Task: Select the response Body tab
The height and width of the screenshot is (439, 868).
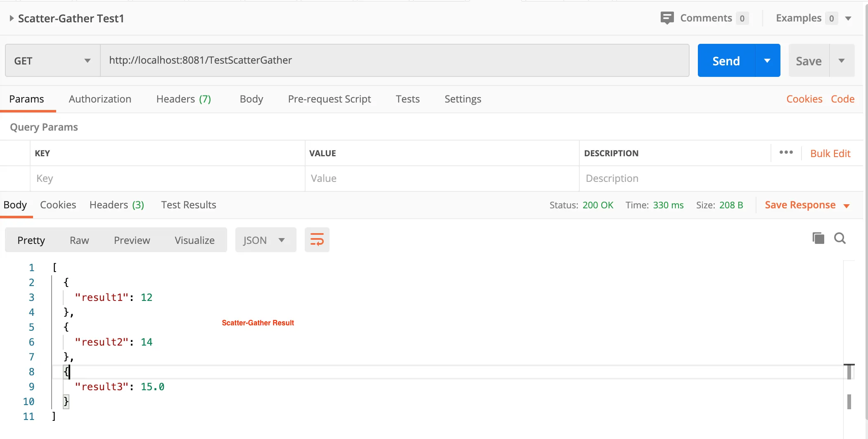Action: point(15,205)
